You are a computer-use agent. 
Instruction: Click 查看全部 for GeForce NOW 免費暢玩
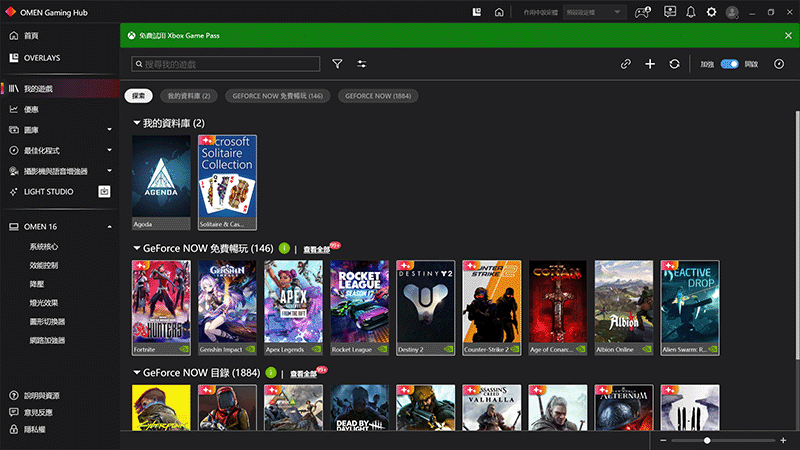click(x=317, y=249)
